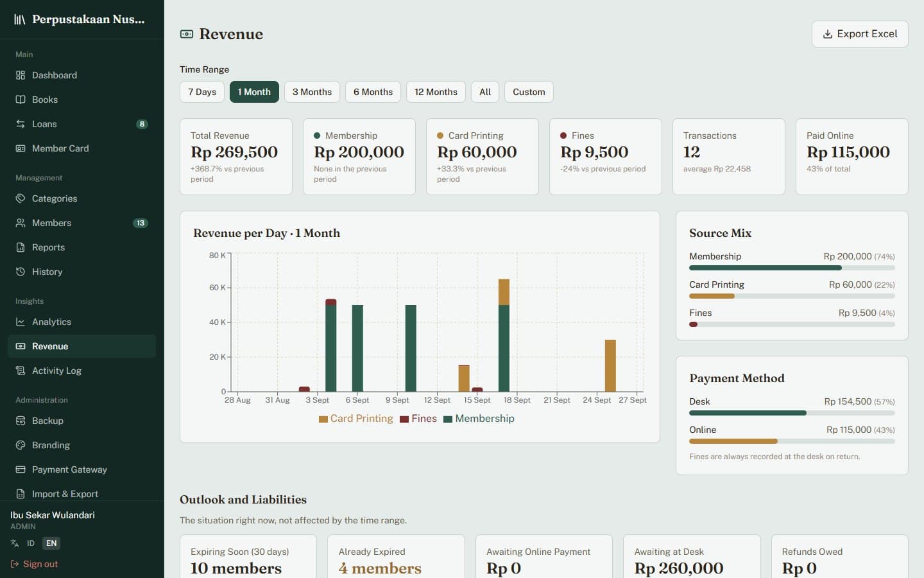Screen dimensions: 924x578
Task: Toggle the Membership legend entry in chart
Action: (479, 419)
